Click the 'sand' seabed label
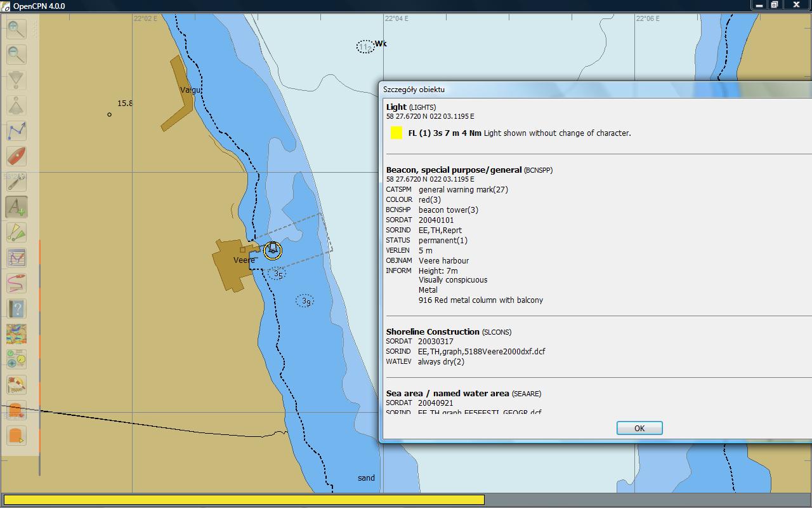812x508 pixels. [366, 478]
